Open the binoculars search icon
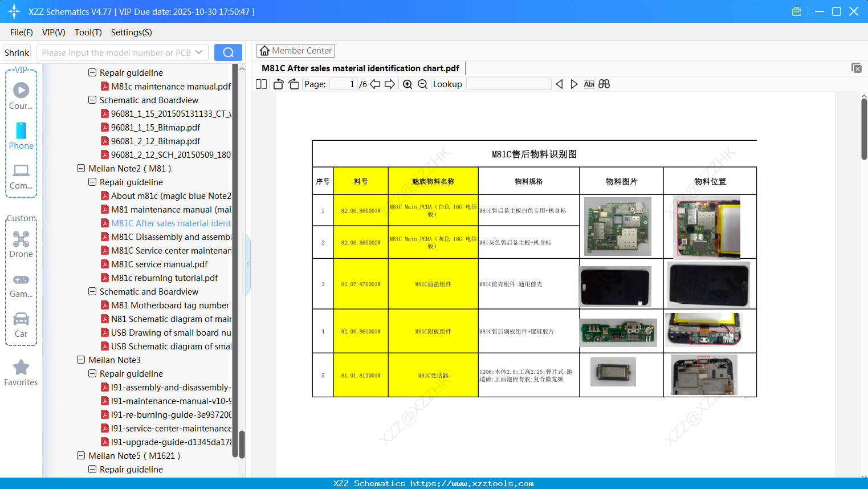Viewport: 868px width, 489px height. coord(604,84)
